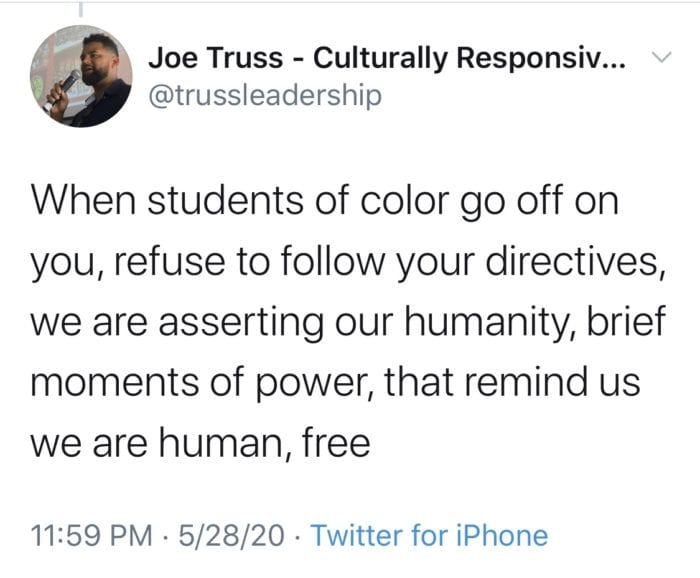
Task: Click the thread connector line above avatar
Action: tap(81, 9)
